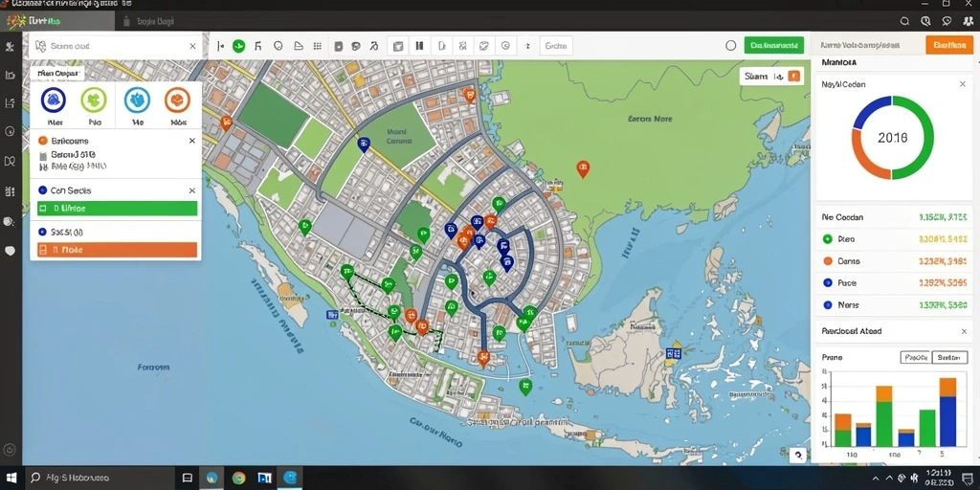The image size is (980, 490).
Task: Click the green button in the top toolbar
Action: coord(773,45)
